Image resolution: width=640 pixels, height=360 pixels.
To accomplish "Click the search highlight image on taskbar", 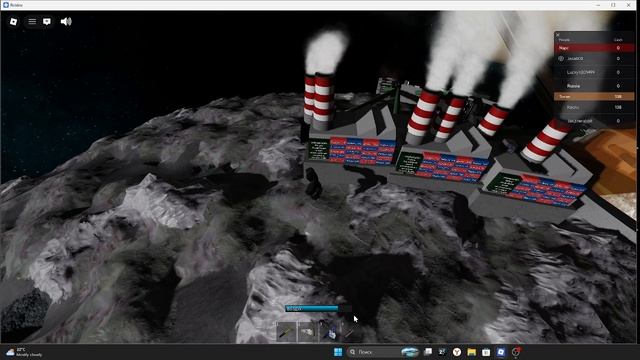I will point(409,352).
